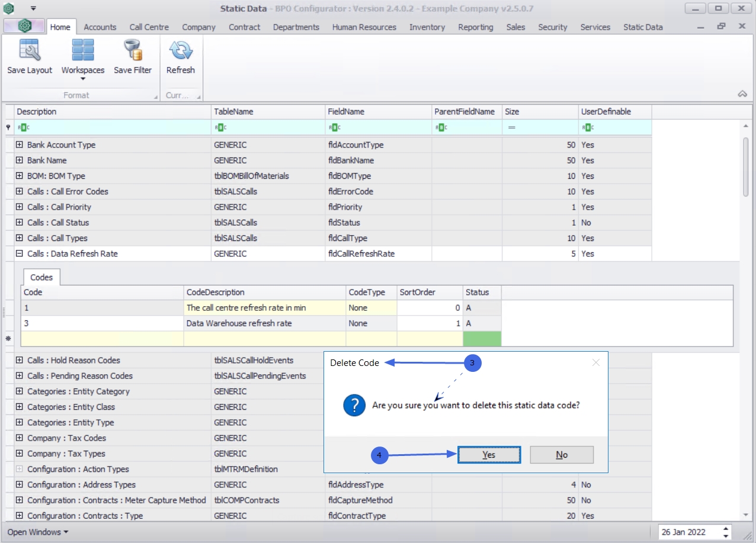Click the Description column filter field

click(113, 127)
